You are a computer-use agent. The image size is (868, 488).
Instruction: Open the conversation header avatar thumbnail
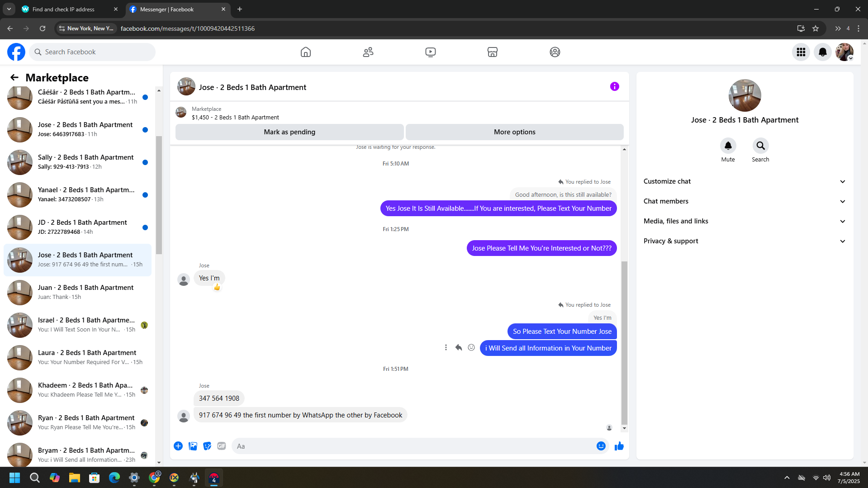[x=186, y=87]
